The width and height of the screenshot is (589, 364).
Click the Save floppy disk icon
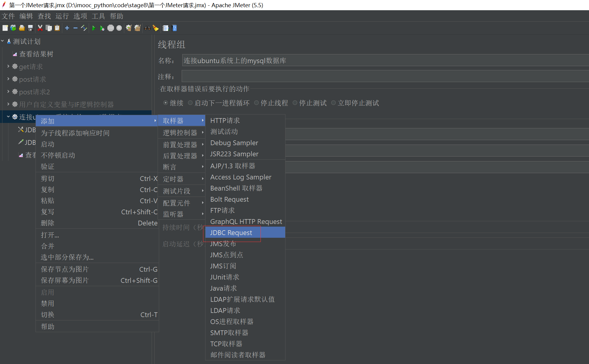point(30,28)
